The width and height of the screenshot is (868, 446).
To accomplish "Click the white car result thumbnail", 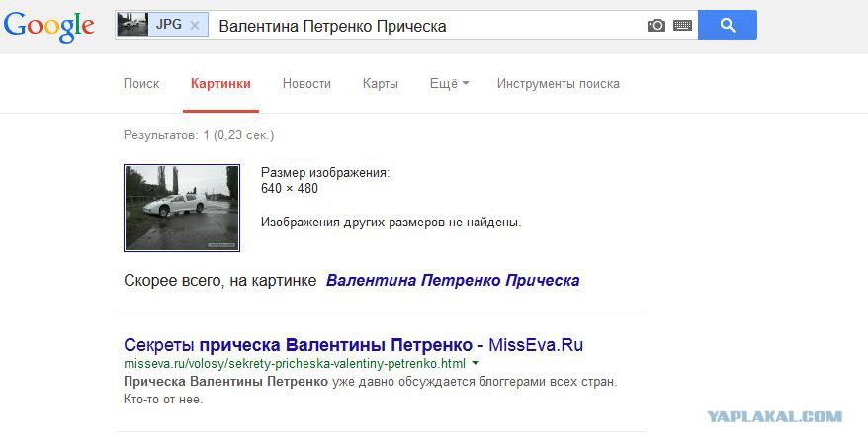I will pos(182,208).
